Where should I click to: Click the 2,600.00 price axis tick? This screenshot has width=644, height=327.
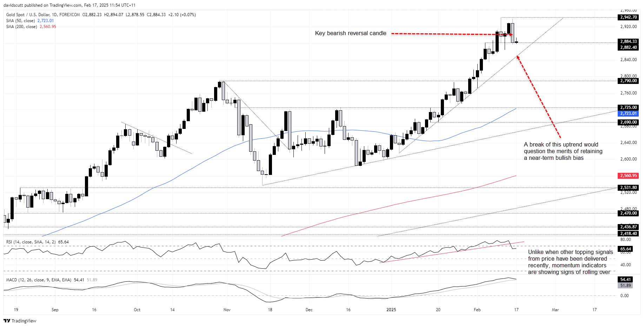[x=628, y=159]
